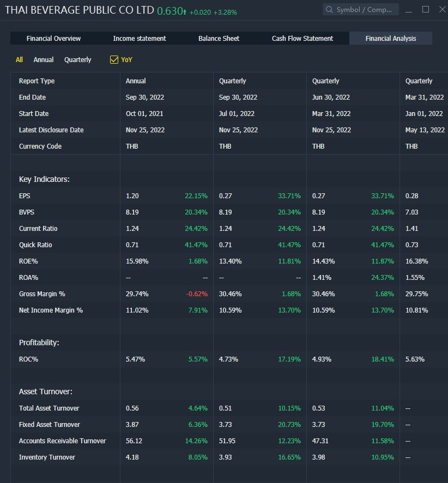Switch to the Income statement tab

pos(140,39)
